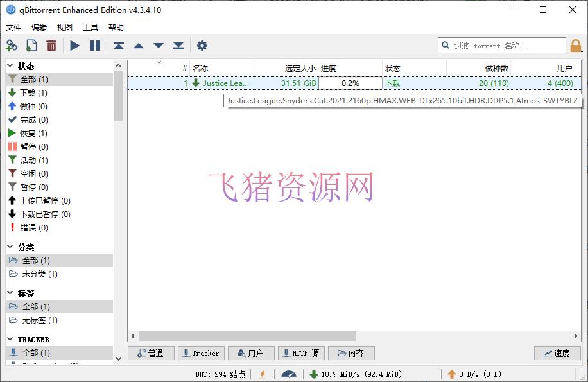Resume torrent with play button
Viewport: 588px width, 382px height.
pyautogui.click(x=74, y=46)
